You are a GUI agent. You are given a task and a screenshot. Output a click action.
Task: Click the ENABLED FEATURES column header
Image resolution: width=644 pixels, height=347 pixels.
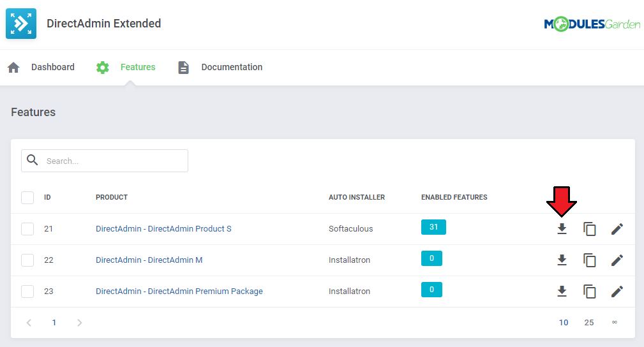454,198
